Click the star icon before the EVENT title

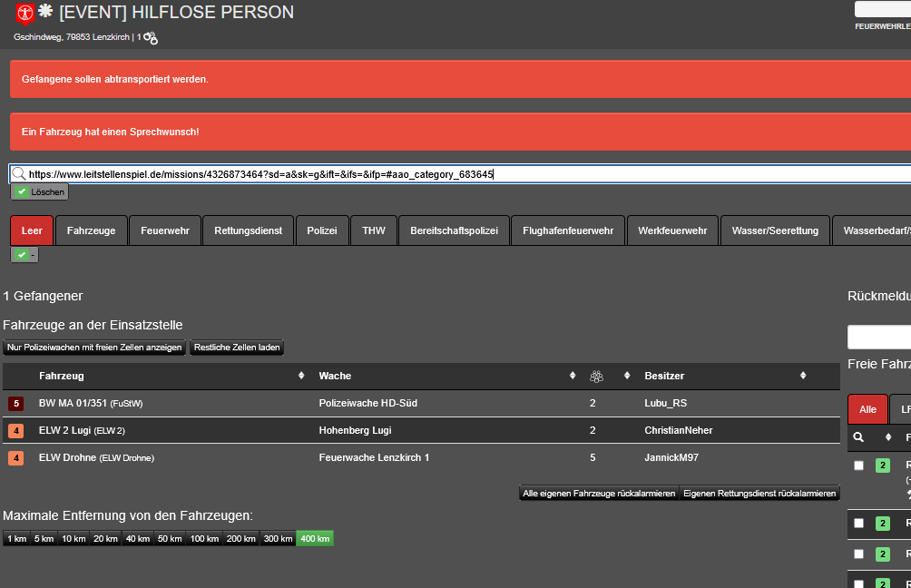[45, 11]
